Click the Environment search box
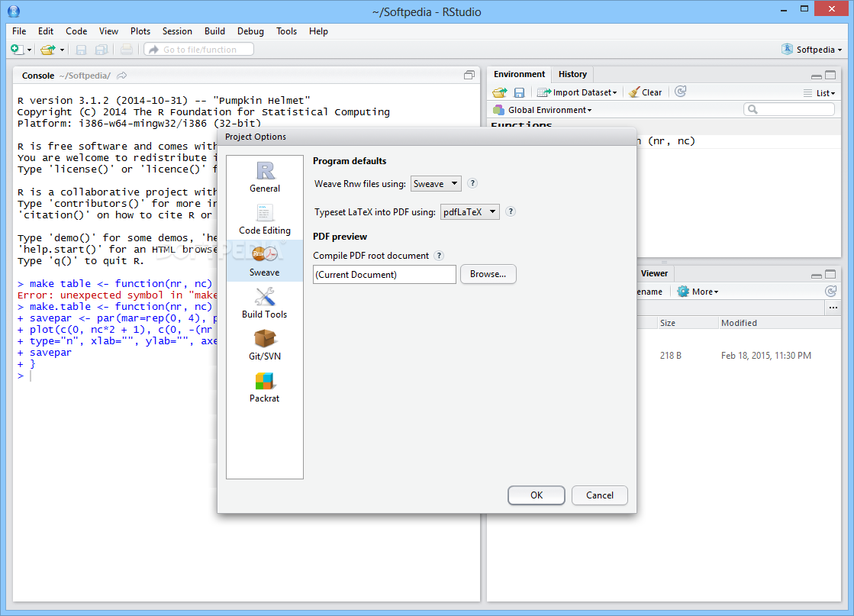 (789, 109)
